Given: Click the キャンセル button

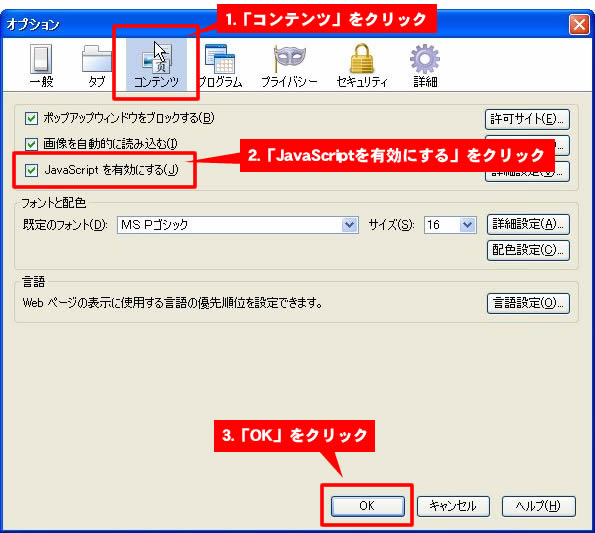Looking at the screenshot, I should [x=453, y=506].
